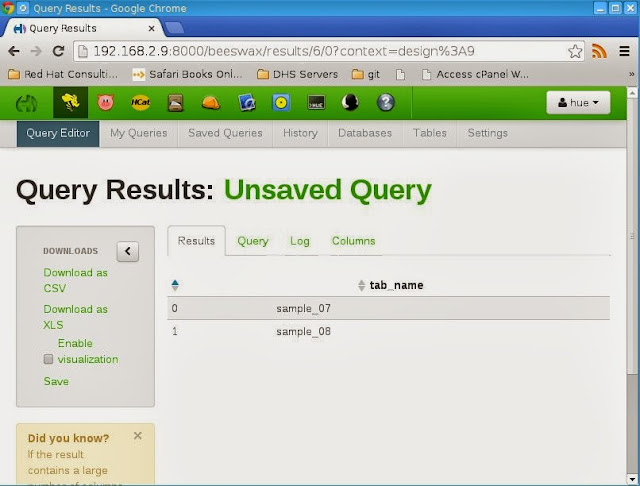Click the RSS feed extension icon
The width and height of the screenshot is (640, 486).
pyautogui.click(x=599, y=51)
